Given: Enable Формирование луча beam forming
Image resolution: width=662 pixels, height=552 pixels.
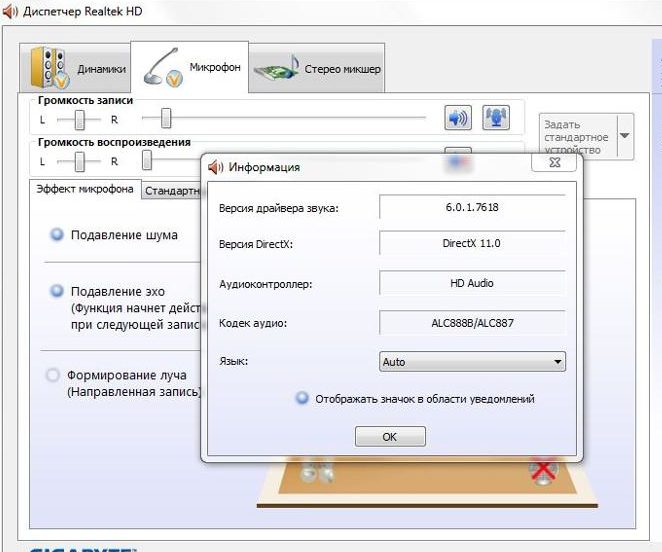Looking at the screenshot, I should (53, 375).
